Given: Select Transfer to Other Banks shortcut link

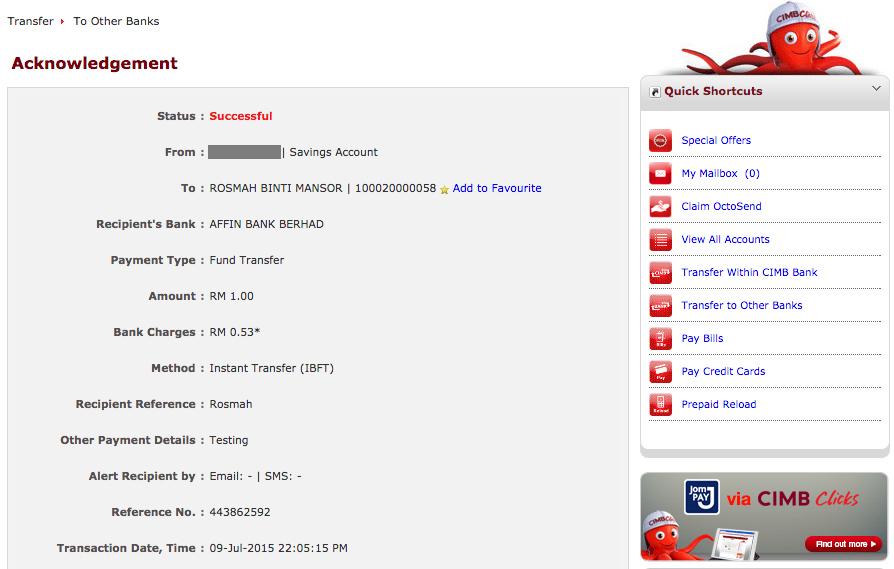Looking at the screenshot, I should (742, 306).
